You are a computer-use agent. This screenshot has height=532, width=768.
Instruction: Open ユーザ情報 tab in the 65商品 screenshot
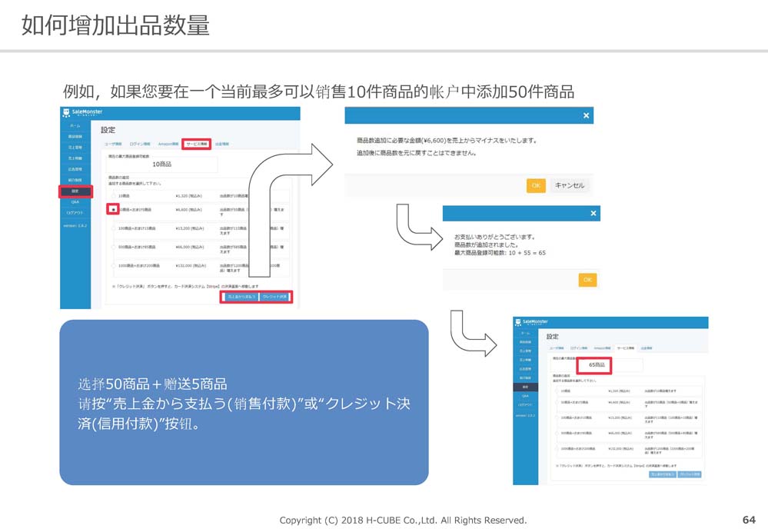coord(557,348)
